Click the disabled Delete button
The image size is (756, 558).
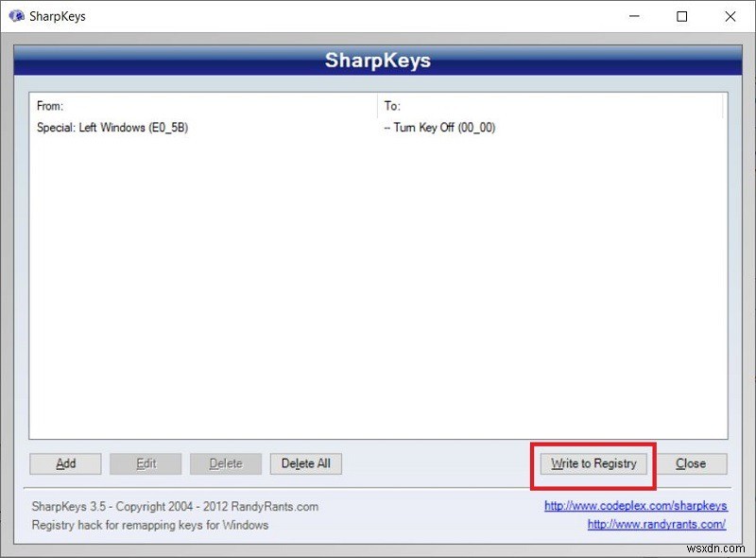click(225, 463)
